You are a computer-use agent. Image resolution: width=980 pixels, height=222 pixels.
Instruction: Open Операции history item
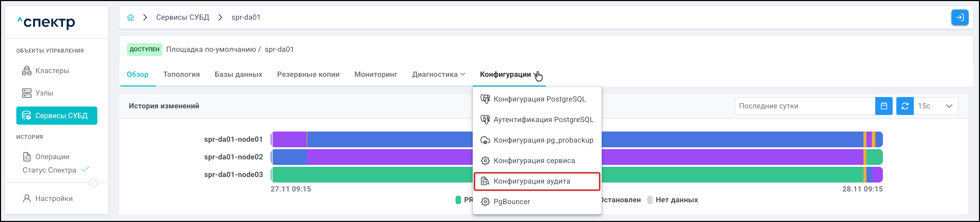(x=52, y=157)
